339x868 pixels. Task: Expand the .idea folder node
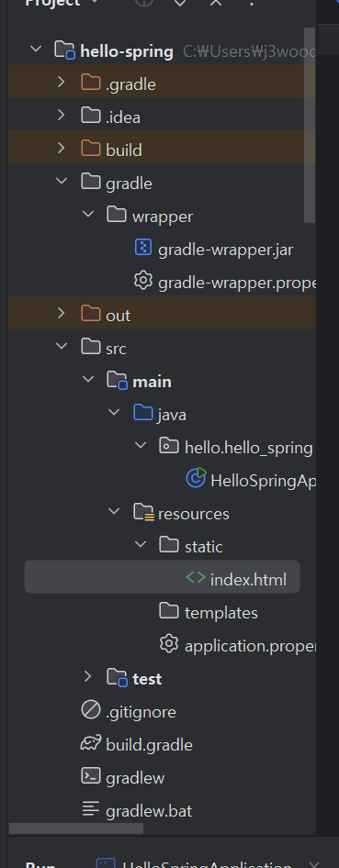tap(62, 115)
